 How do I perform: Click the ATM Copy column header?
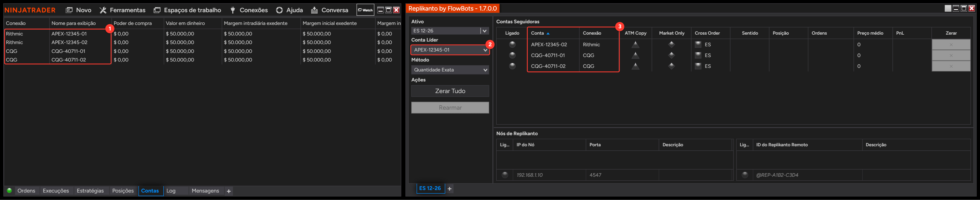(635, 33)
